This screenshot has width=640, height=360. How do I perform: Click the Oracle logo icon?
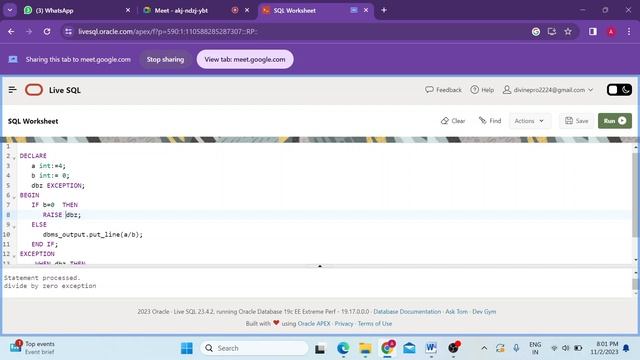pyautogui.click(x=34, y=90)
